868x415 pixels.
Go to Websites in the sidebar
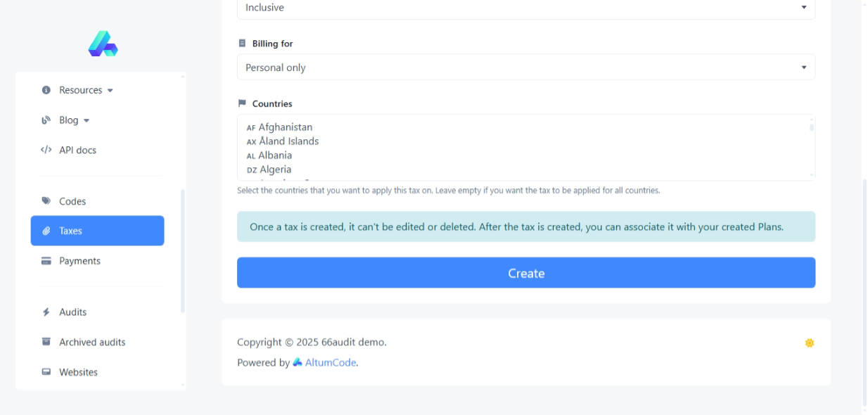[x=78, y=372]
